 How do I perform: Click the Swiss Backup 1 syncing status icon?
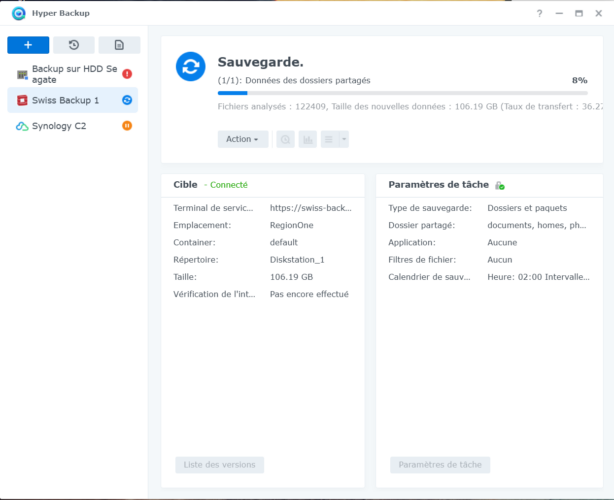[127, 100]
